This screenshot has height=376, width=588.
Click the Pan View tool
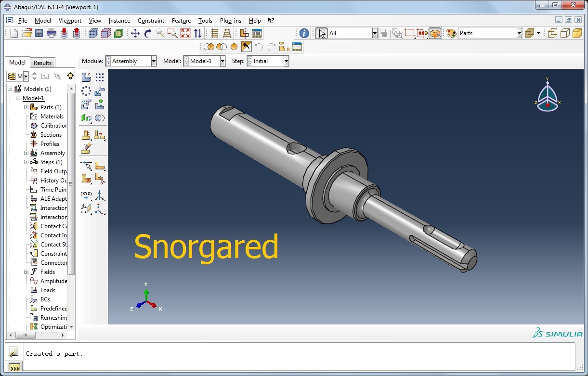[x=135, y=33]
